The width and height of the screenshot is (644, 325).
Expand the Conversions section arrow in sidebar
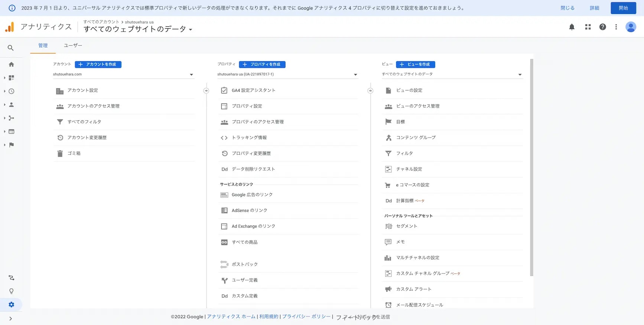click(4, 145)
